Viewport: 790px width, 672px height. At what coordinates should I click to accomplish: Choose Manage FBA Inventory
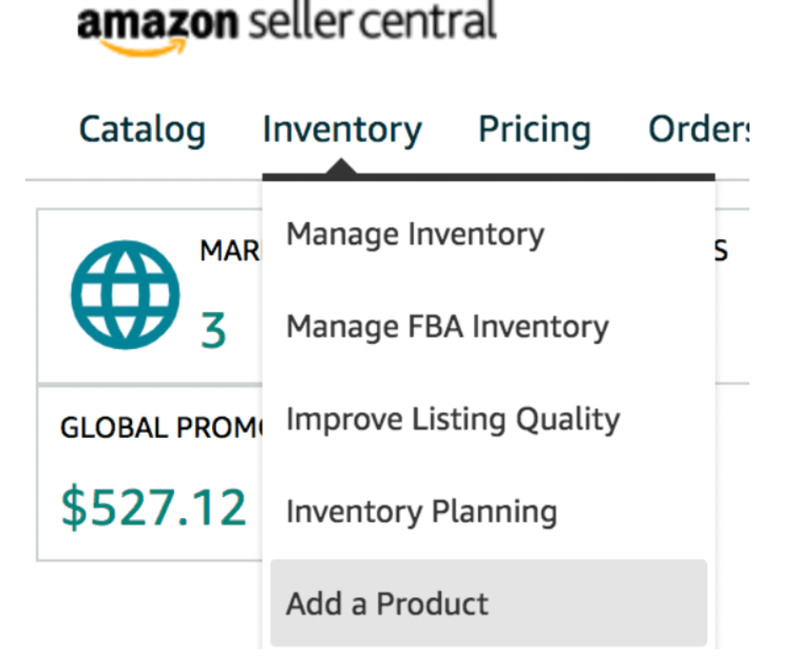point(447,326)
